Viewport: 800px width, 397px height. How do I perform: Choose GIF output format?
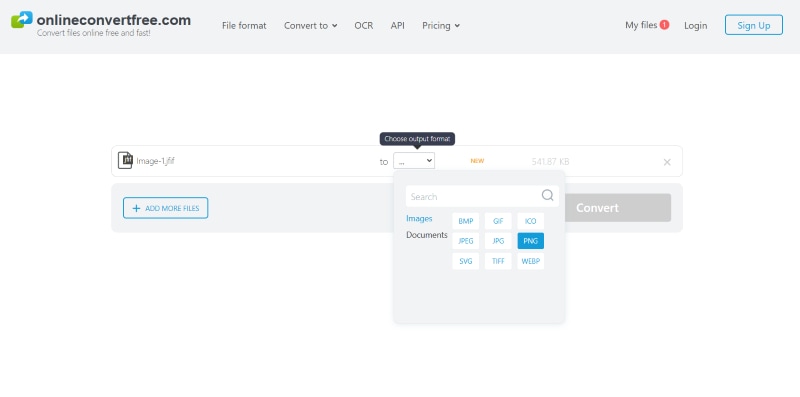tap(498, 221)
